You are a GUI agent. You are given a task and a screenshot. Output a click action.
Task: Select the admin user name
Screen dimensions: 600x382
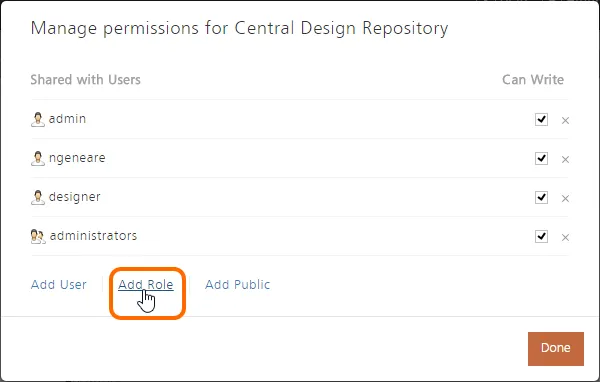(x=67, y=119)
